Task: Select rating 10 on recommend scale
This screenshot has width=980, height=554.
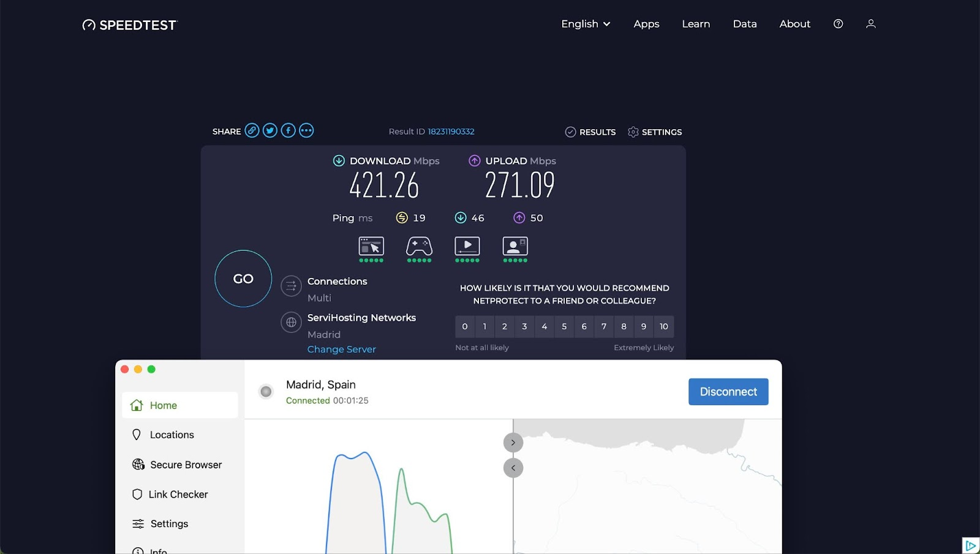Action: 664,327
